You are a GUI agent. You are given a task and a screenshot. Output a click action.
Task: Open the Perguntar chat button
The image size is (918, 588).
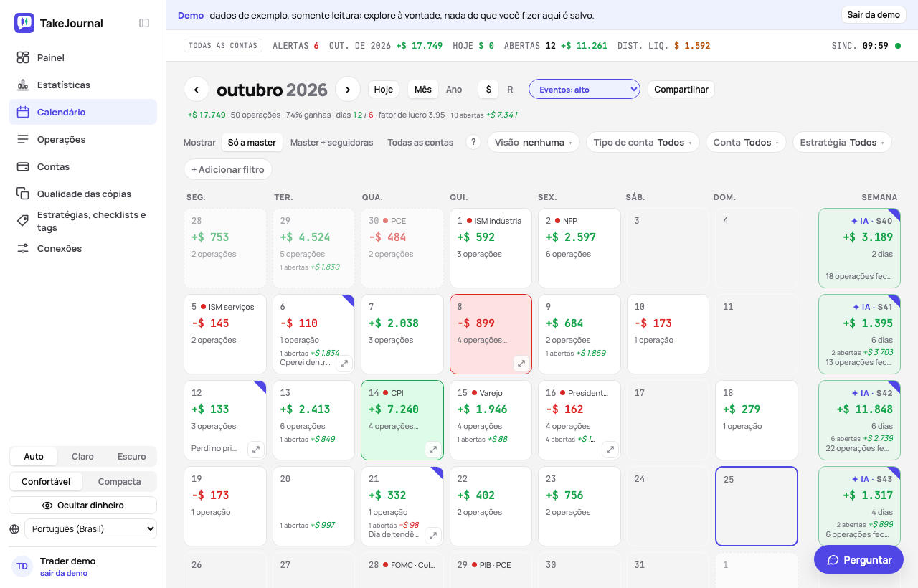[858, 560]
